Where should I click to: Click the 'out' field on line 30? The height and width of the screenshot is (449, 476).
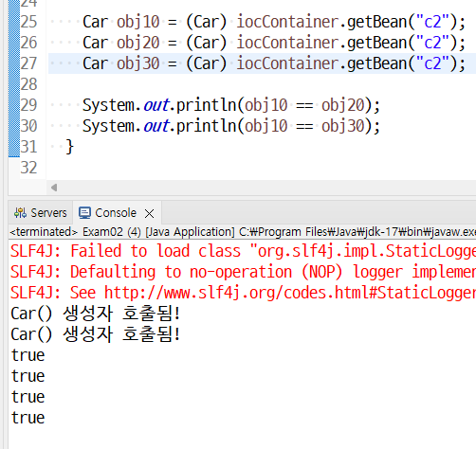(156, 126)
